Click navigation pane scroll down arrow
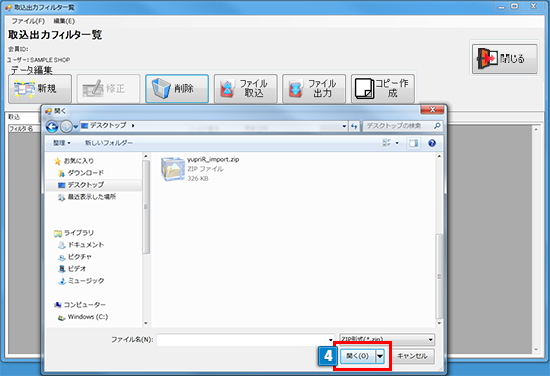The height and width of the screenshot is (376, 550). pyautogui.click(x=146, y=323)
